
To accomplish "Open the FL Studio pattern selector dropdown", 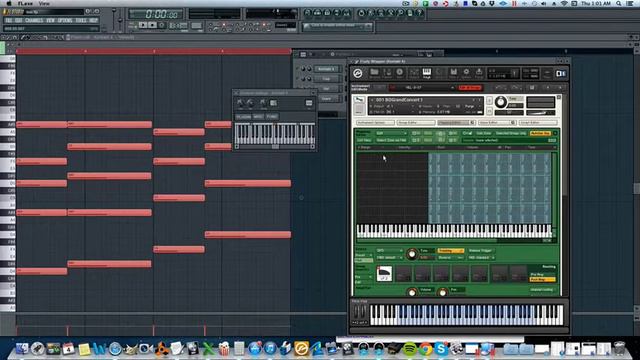I will [285, 25].
